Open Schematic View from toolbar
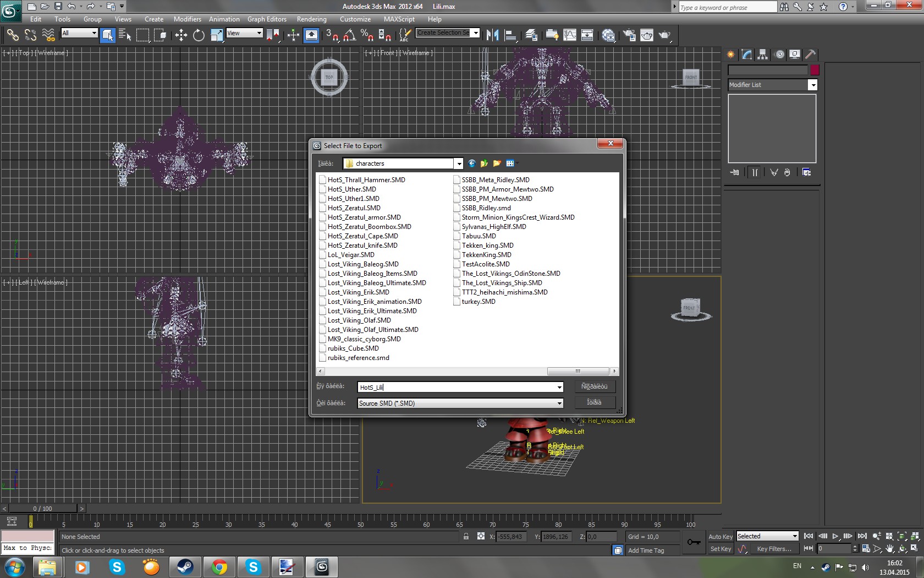The width and height of the screenshot is (924, 578). (587, 35)
